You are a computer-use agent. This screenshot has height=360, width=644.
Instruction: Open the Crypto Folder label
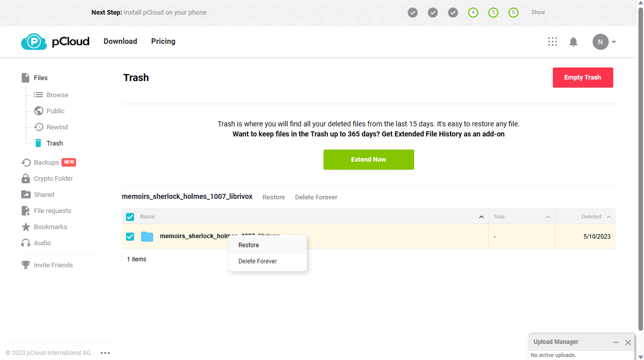coord(53,178)
